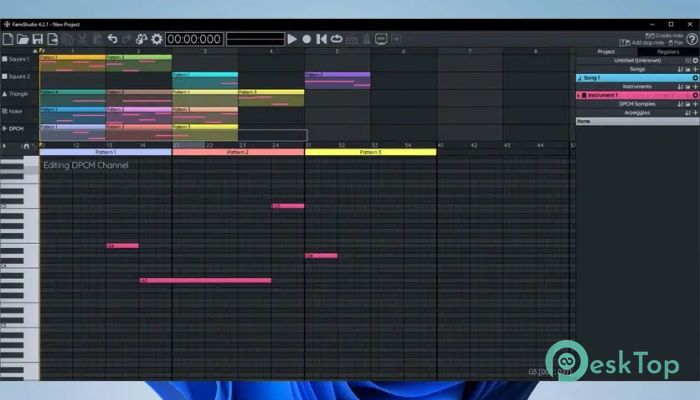Switch to the Project tab
The height and width of the screenshot is (400, 700).
606,52
